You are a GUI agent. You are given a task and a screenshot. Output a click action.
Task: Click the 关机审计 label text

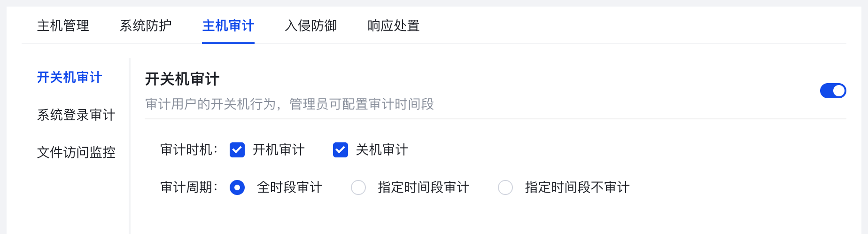click(382, 150)
